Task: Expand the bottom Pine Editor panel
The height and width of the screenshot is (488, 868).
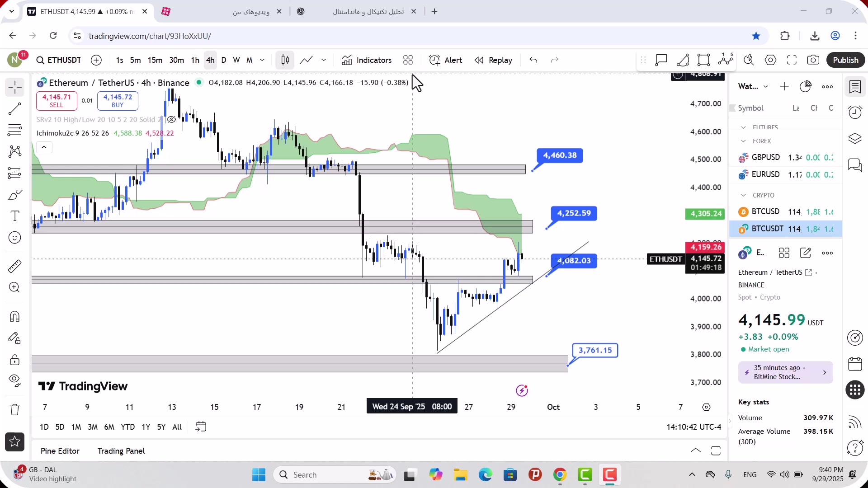Action: [x=696, y=450]
